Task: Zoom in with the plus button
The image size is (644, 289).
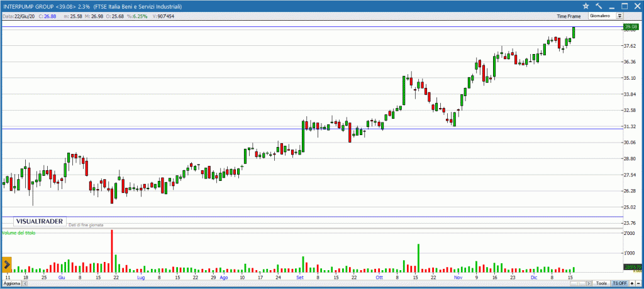Action: 631,284
